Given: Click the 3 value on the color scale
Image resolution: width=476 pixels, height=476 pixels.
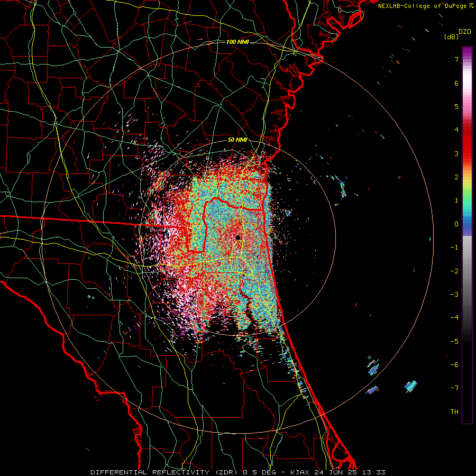Looking at the screenshot, I should point(456,153).
